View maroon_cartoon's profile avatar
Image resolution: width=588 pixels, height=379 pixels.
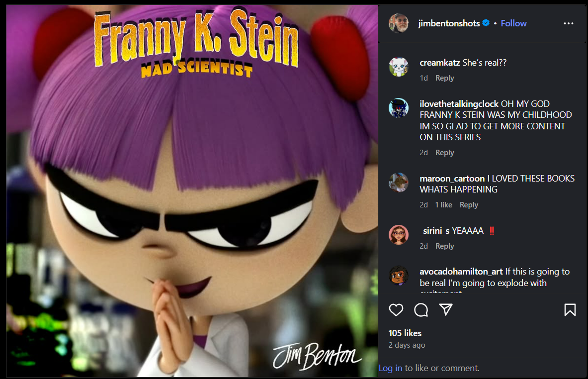point(399,183)
